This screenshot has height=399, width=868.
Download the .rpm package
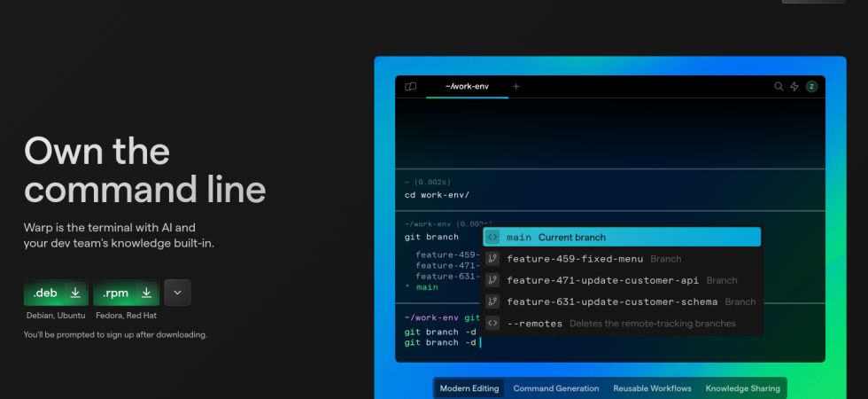[x=126, y=293]
